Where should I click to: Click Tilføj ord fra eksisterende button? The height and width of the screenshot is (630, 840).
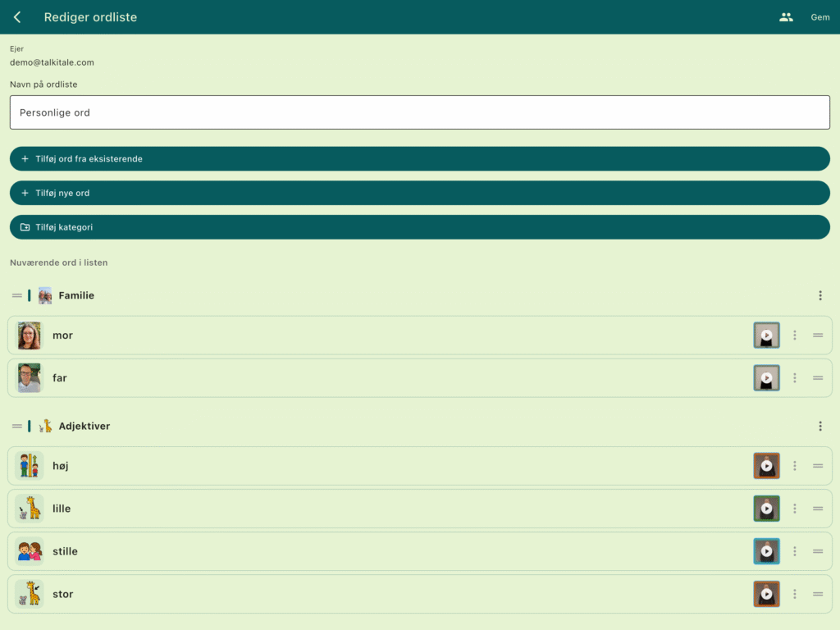420,158
